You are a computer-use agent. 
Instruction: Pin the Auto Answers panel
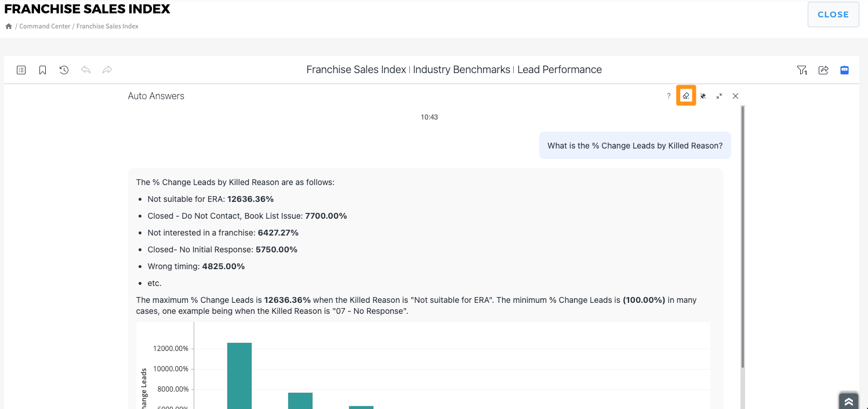703,96
